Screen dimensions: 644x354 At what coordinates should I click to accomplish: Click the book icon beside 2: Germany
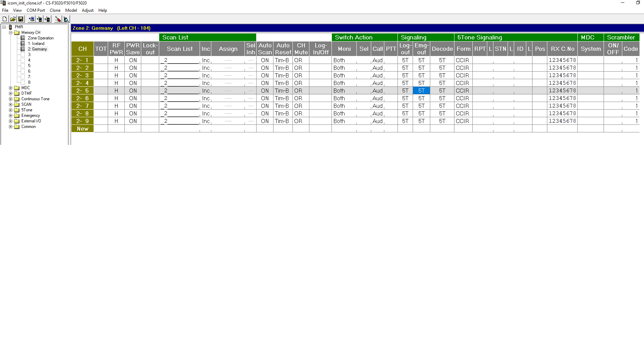23,49
